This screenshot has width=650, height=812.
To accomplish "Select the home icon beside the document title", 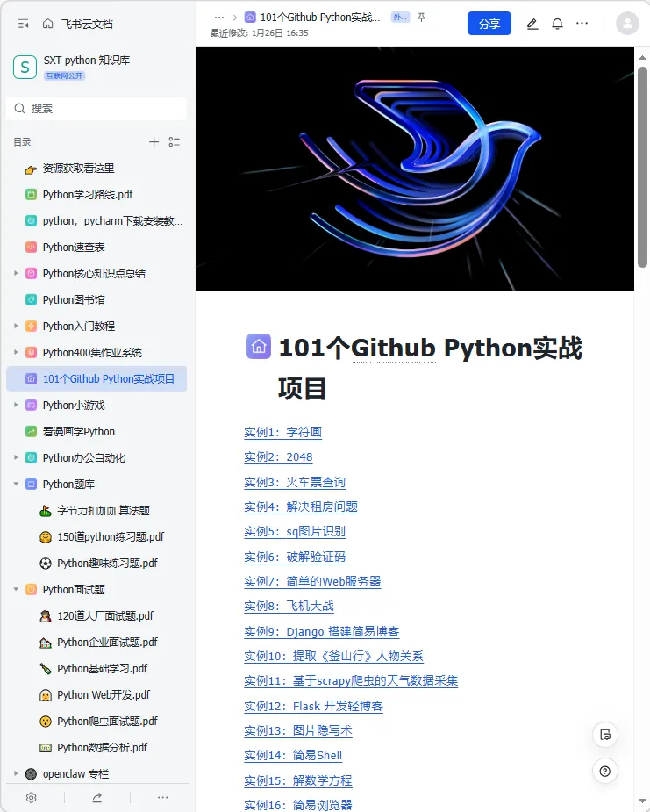I will [x=259, y=347].
